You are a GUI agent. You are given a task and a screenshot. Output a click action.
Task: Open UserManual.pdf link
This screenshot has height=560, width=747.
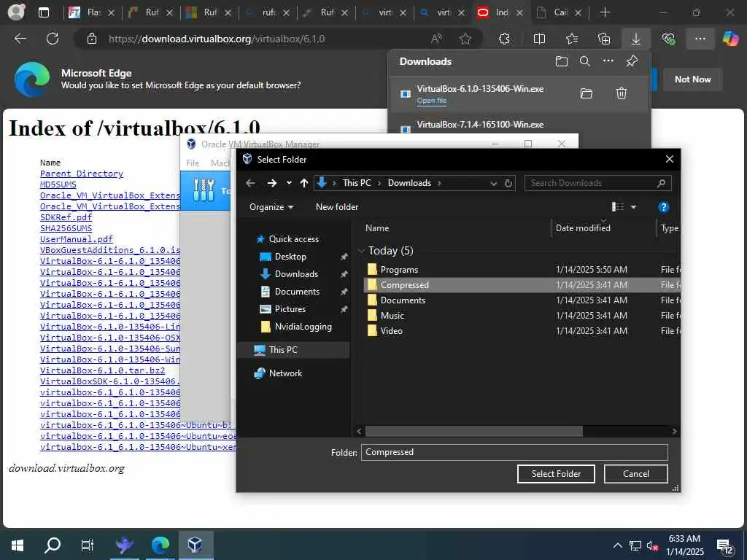coord(77,239)
